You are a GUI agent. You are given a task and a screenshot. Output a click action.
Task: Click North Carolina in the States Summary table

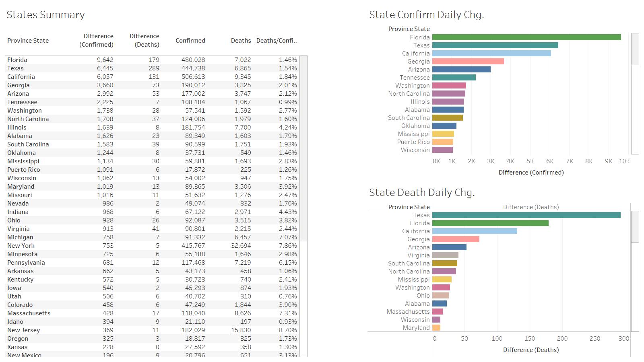point(28,119)
